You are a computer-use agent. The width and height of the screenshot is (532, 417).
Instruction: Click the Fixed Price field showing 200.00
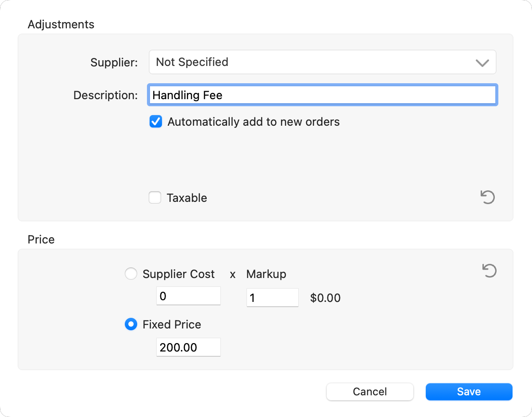[188, 347]
